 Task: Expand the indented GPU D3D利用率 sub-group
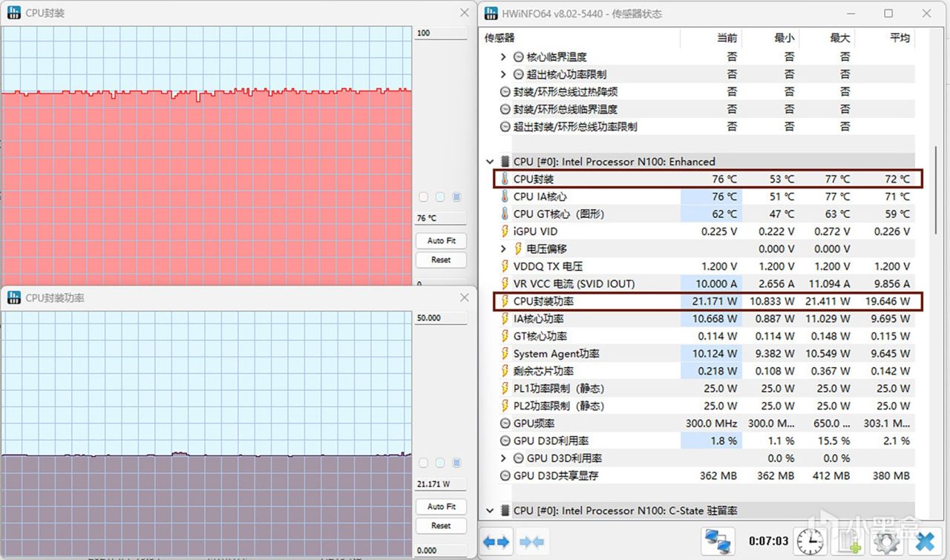(x=503, y=458)
